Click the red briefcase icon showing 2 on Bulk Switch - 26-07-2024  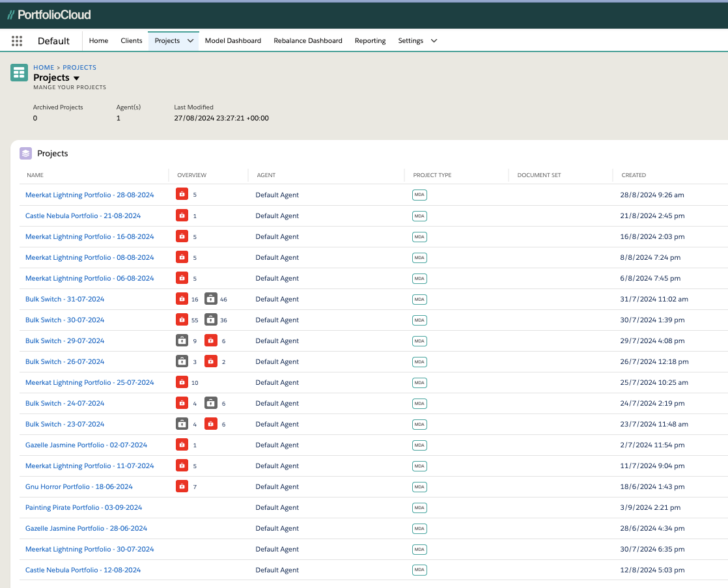210,361
